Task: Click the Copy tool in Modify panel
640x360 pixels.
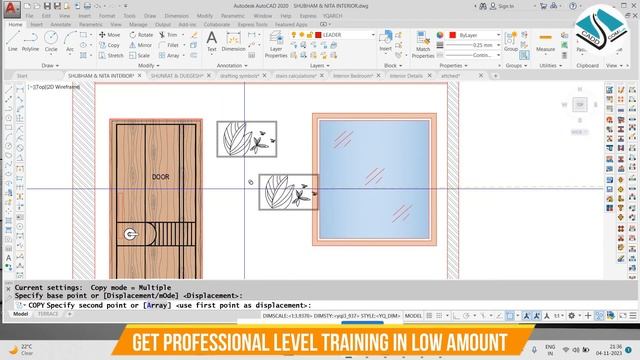Action: (109, 45)
